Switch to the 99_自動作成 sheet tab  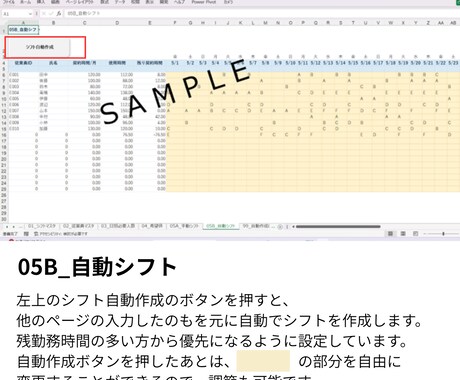256,226
